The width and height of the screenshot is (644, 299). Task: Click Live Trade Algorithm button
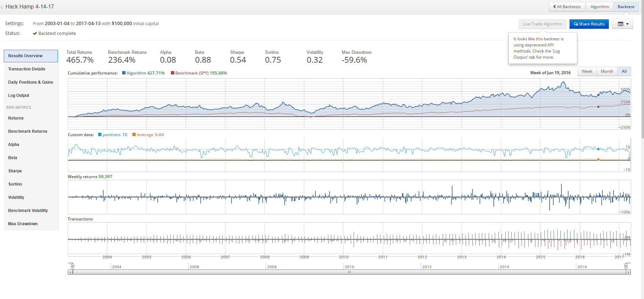tap(542, 24)
